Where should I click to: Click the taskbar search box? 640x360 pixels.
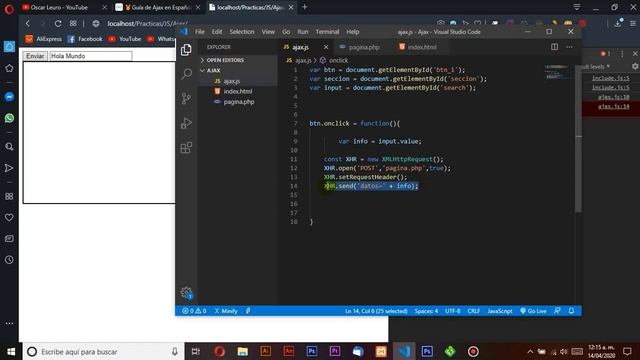pyautogui.click(x=103, y=351)
